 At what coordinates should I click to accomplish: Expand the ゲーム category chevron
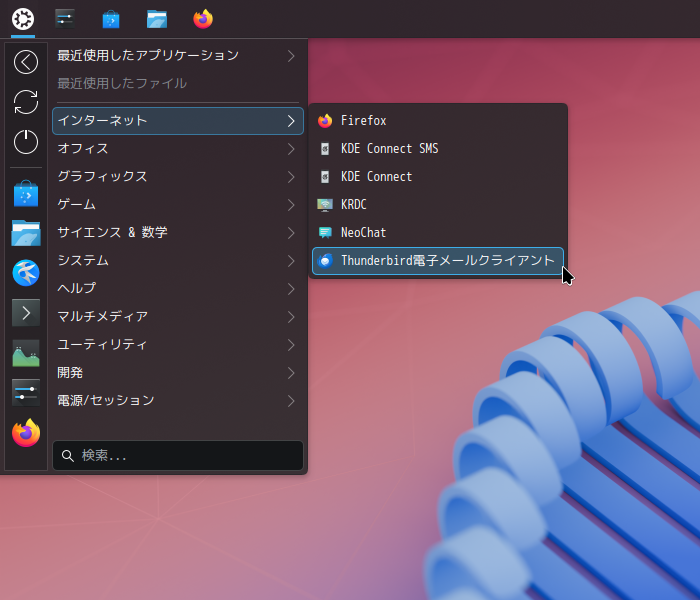coord(291,205)
